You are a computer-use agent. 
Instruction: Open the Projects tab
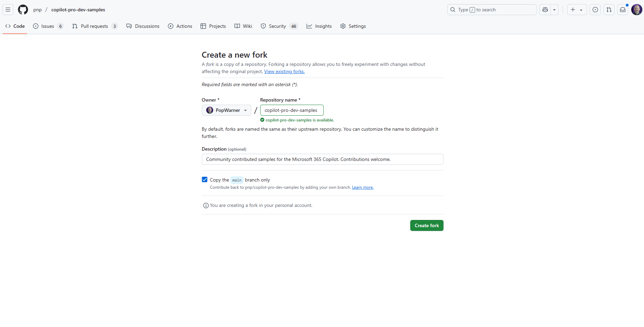[213, 26]
